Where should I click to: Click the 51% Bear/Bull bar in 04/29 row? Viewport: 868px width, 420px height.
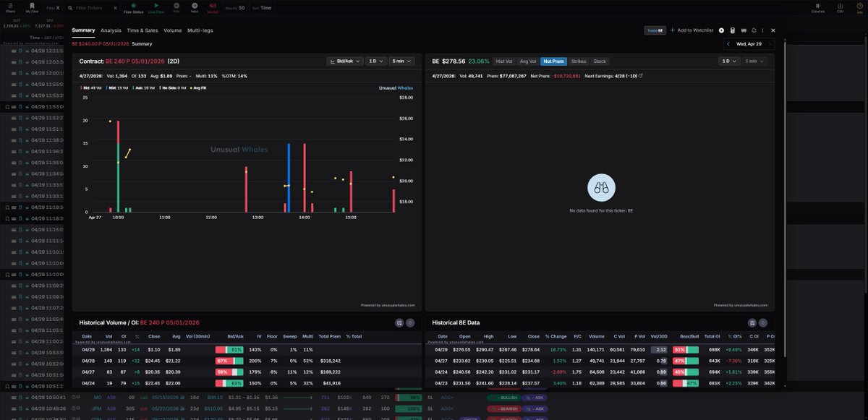[x=686, y=350]
